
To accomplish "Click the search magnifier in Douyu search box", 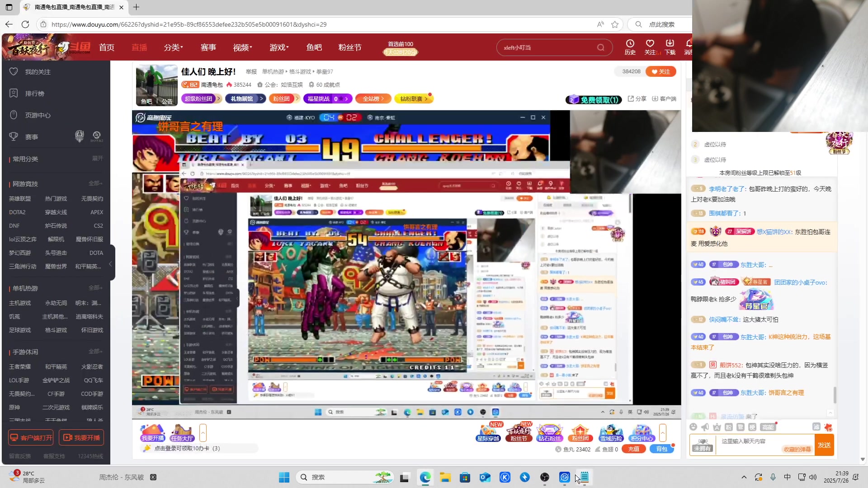I will (x=600, y=47).
